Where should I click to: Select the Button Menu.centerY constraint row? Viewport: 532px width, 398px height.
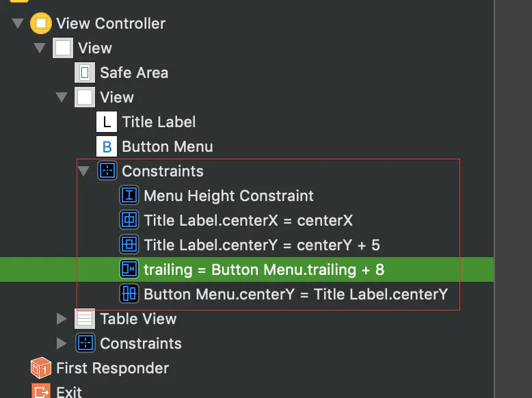295,294
